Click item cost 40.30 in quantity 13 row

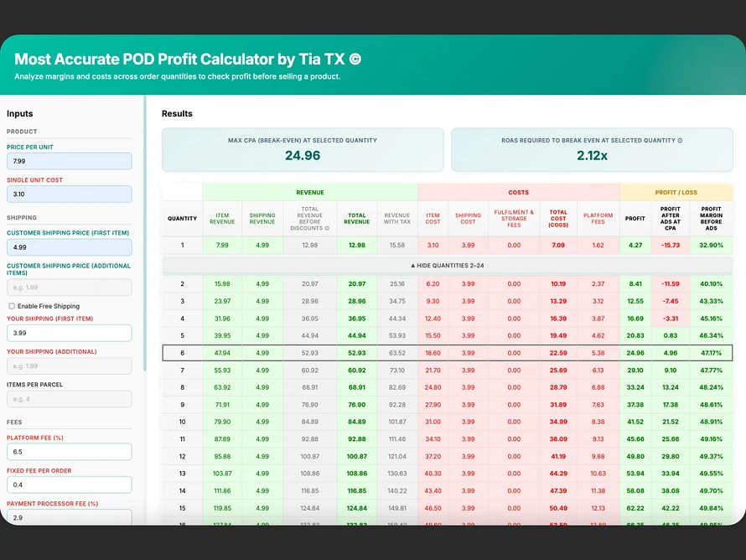(x=433, y=474)
